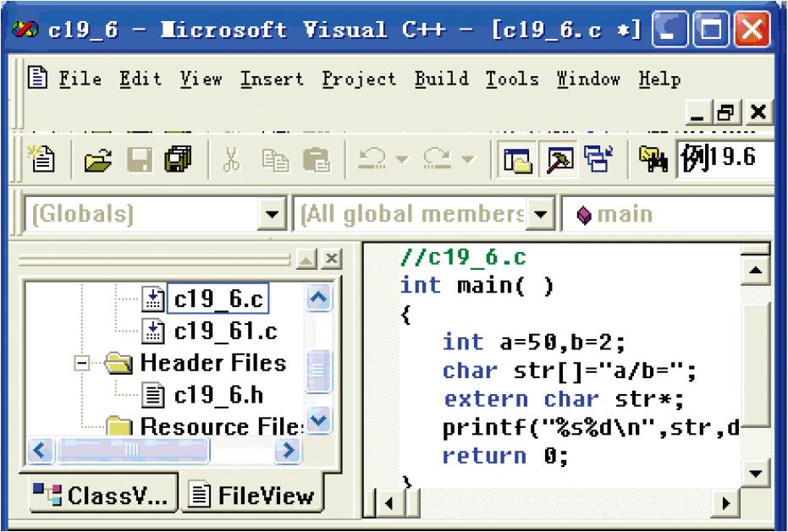Open the Redo history dropdown arrow
The image size is (788, 532).
point(467,160)
